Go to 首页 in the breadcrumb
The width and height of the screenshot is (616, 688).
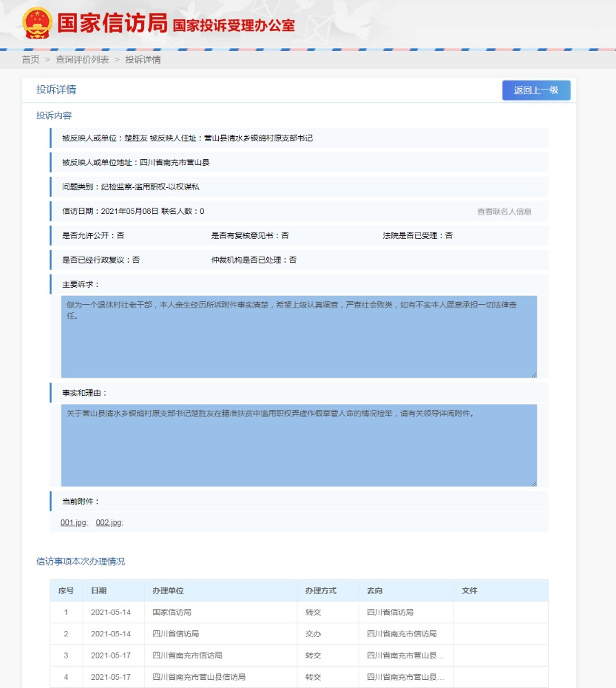click(30, 60)
